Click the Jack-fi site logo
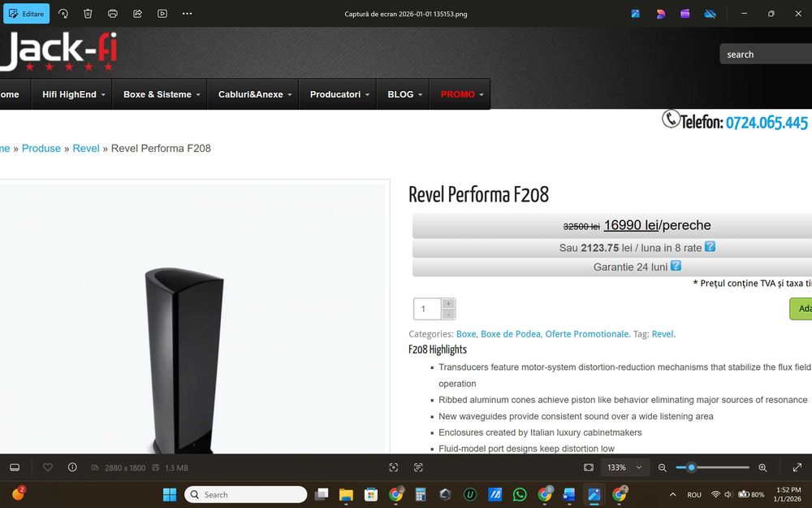This screenshot has height=508, width=812. pos(58,52)
